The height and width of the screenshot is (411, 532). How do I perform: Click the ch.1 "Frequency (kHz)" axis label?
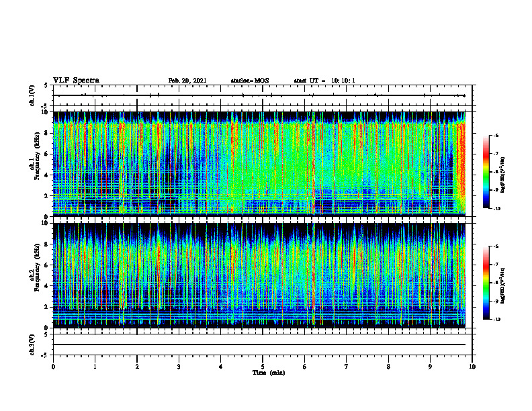(x=37, y=156)
